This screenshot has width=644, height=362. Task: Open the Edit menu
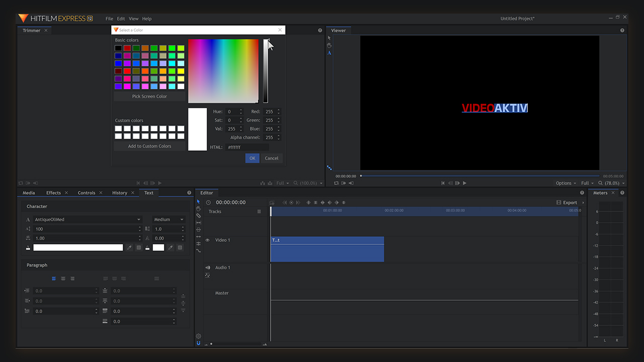tap(121, 19)
